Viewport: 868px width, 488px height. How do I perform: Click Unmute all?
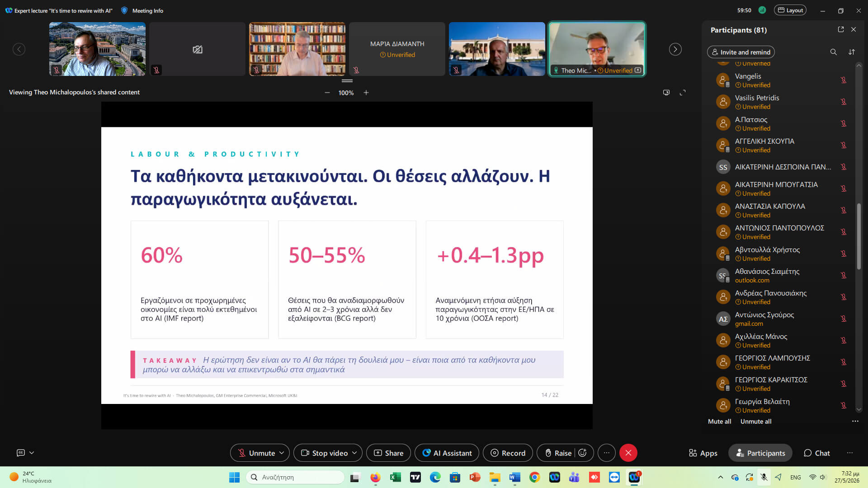click(x=756, y=421)
